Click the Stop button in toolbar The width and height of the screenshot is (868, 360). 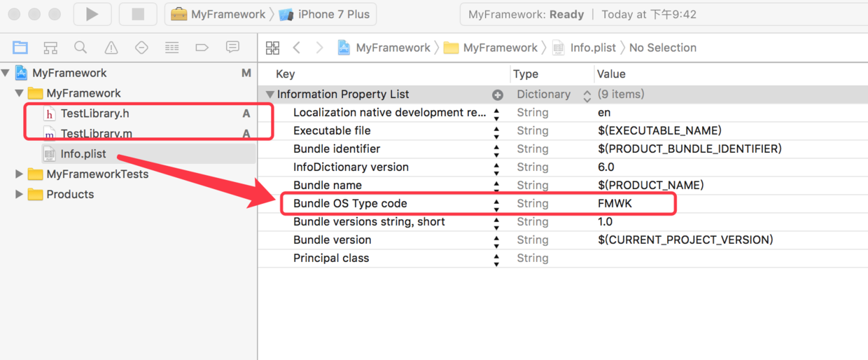138,14
